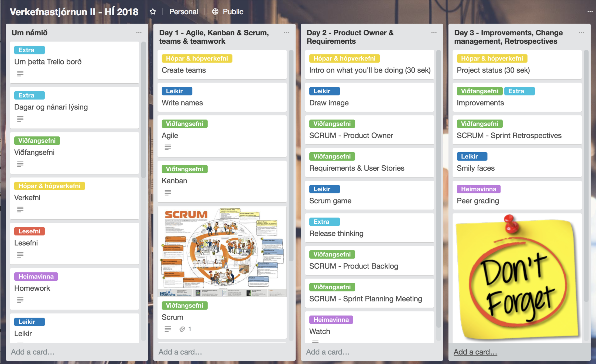The width and height of the screenshot is (596, 364).
Task: Open the Day 2 list options menu
Action: pos(434,33)
